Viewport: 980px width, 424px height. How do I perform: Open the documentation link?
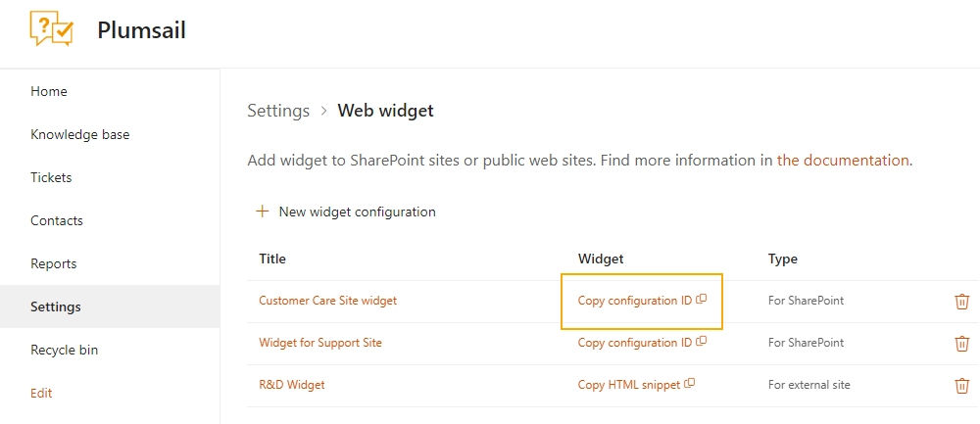click(843, 161)
